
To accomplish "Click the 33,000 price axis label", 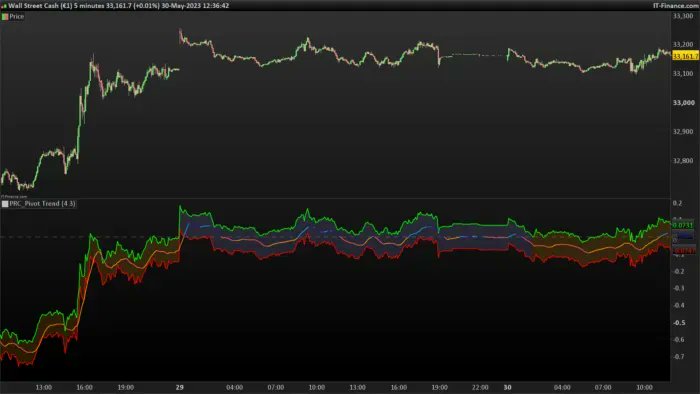I will (683, 103).
